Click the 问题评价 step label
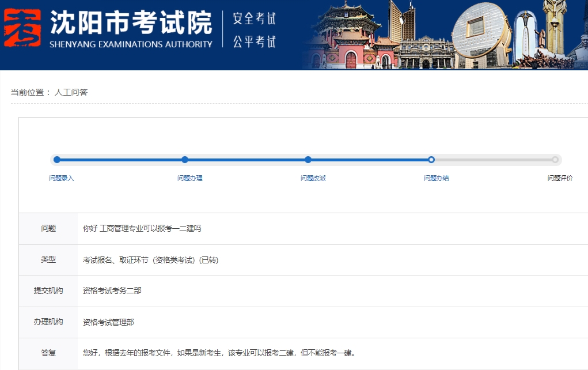The width and height of the screenshot is (588, 370). 560,178
